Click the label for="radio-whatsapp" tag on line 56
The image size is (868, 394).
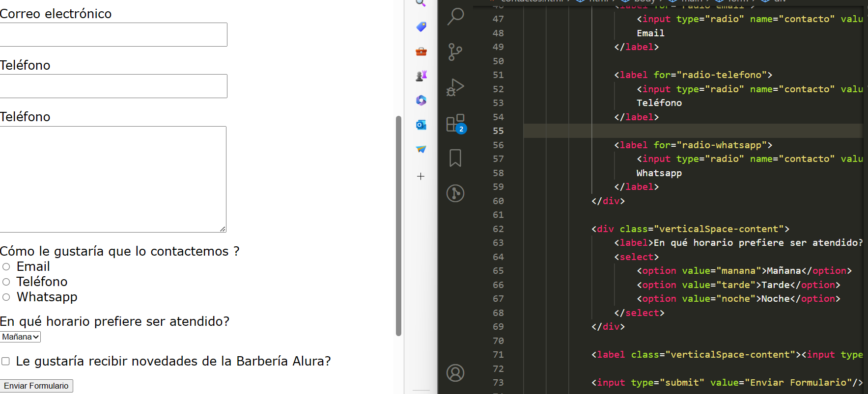click(x=693, y=145)
